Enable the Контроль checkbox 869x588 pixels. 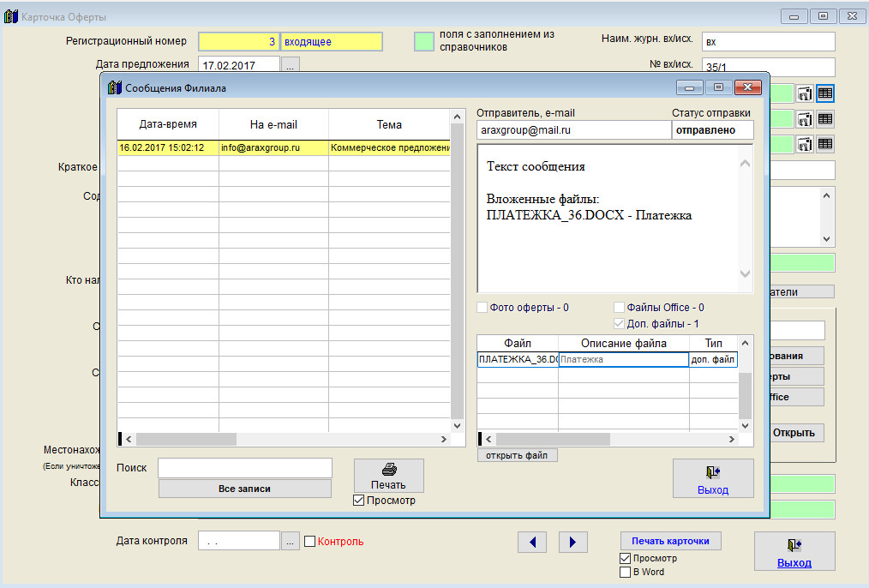coord(310,541)
